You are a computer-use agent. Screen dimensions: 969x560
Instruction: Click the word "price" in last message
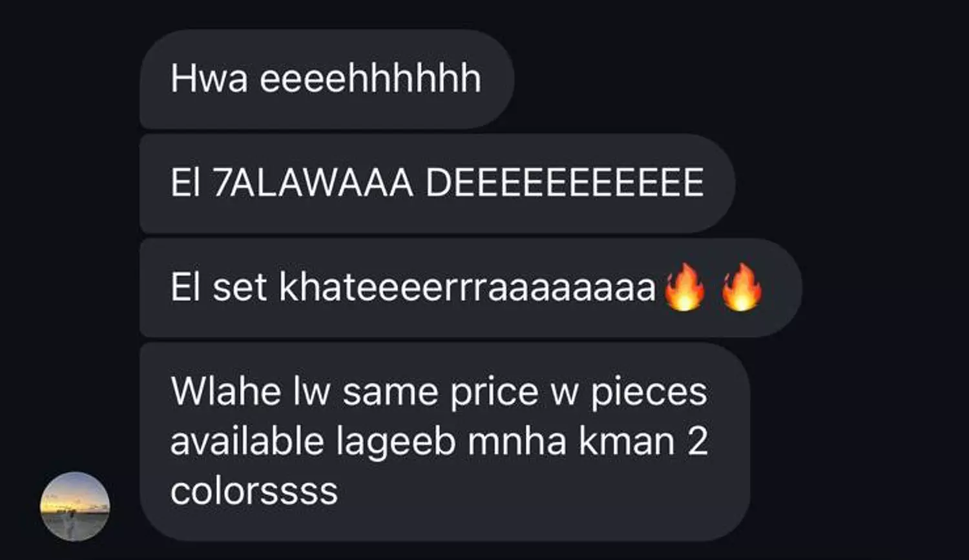494,393
